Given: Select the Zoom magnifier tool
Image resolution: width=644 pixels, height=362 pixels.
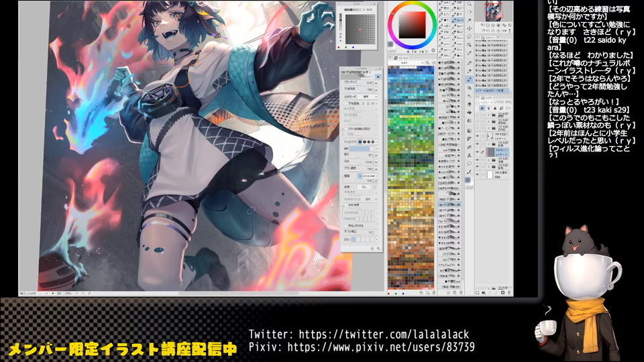Looking at the screenshot, I should [469, 4].
